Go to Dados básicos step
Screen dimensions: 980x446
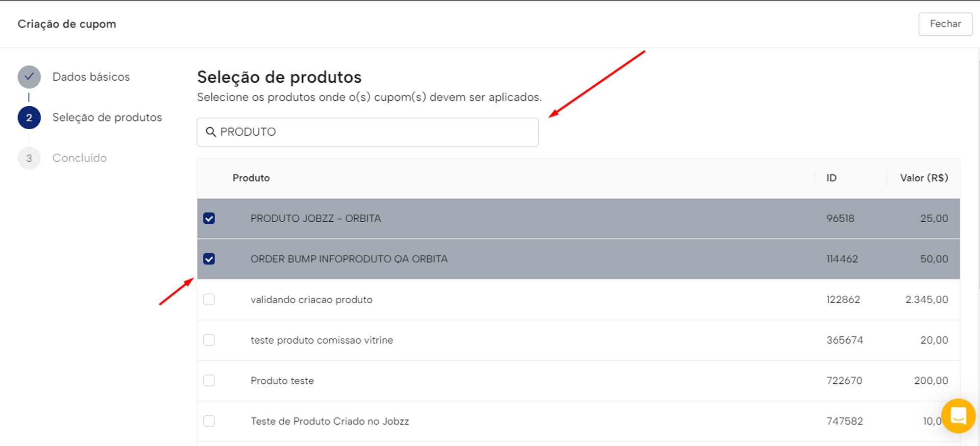[x=91, y=77]
